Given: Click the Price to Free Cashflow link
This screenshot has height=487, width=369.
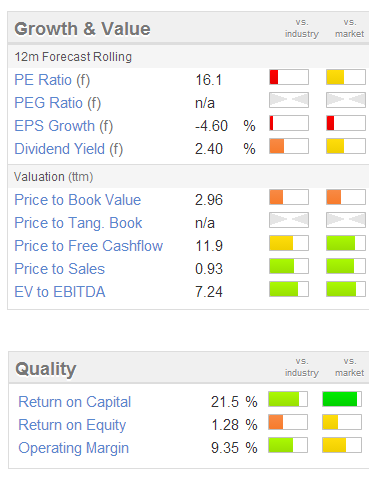Looking at the screenshot, I should [89, 246].
